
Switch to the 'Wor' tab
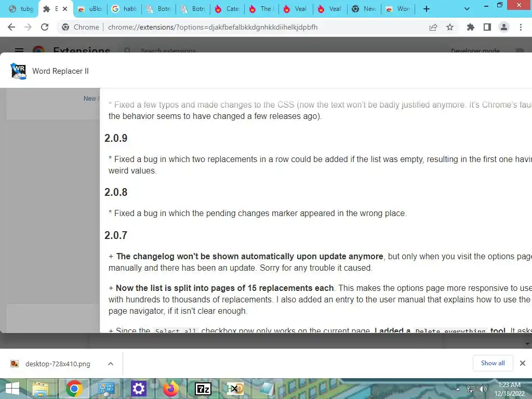tap(398, 9)
